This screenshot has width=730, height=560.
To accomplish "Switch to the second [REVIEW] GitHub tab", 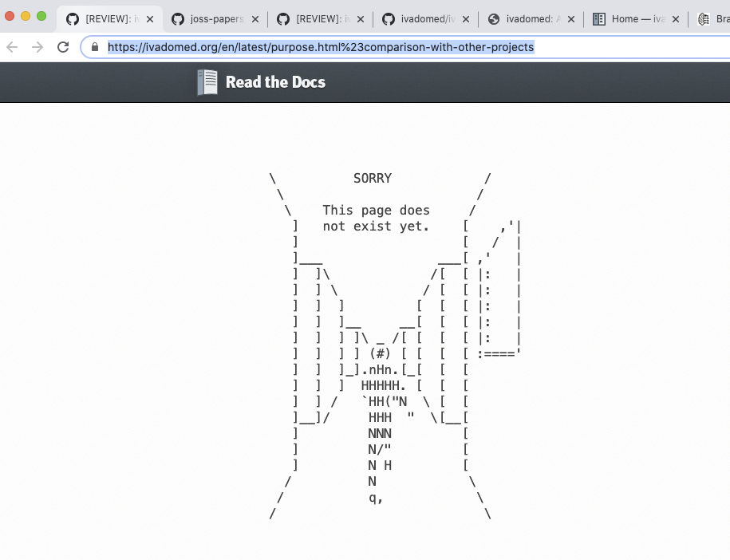I will tap(320, 19).
